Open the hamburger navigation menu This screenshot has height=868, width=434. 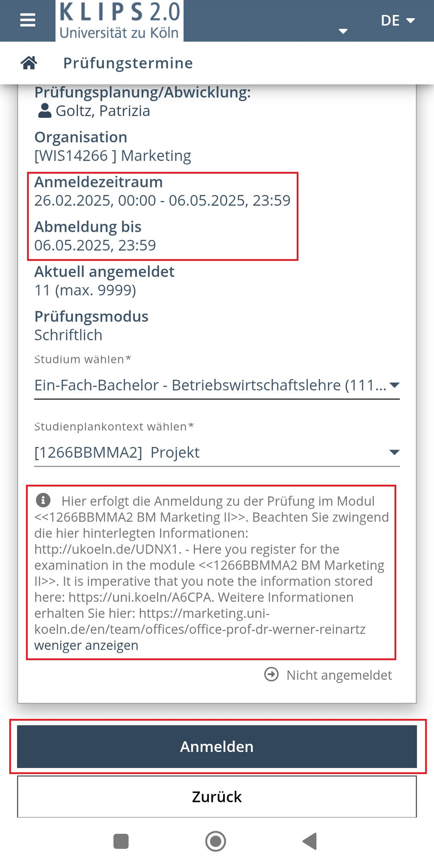click(28, 20)
